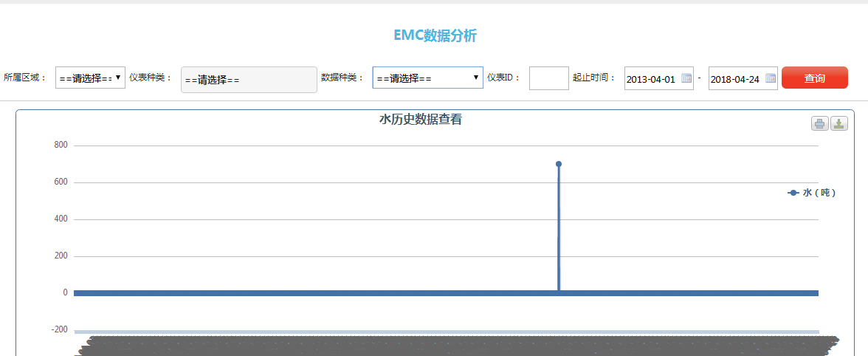Click the chart download/export icon

(x=839, y=123)
